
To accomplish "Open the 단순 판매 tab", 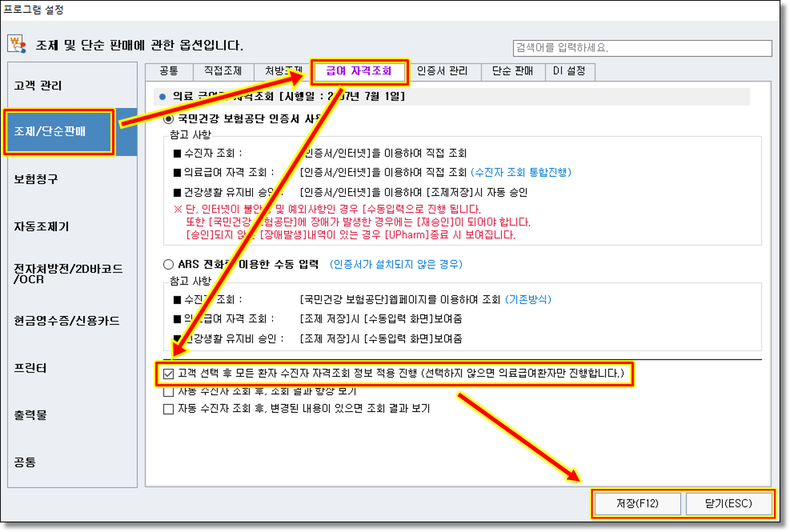I will [x=512, y=71].
